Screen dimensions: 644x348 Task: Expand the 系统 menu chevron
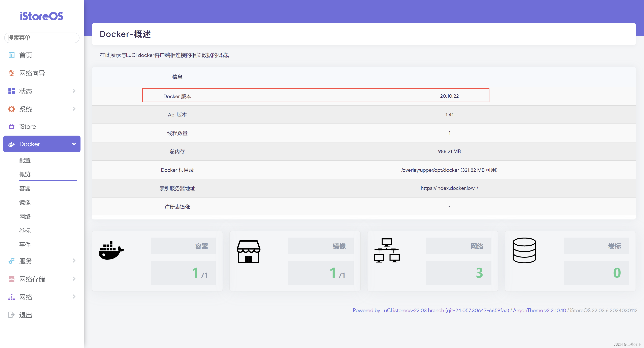coord(74,109)
